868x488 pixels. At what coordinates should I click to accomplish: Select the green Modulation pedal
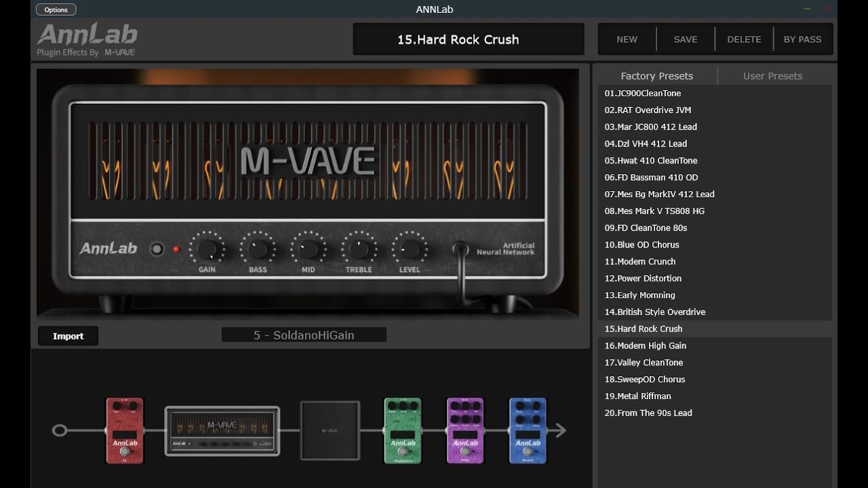[x=403, y=430]
